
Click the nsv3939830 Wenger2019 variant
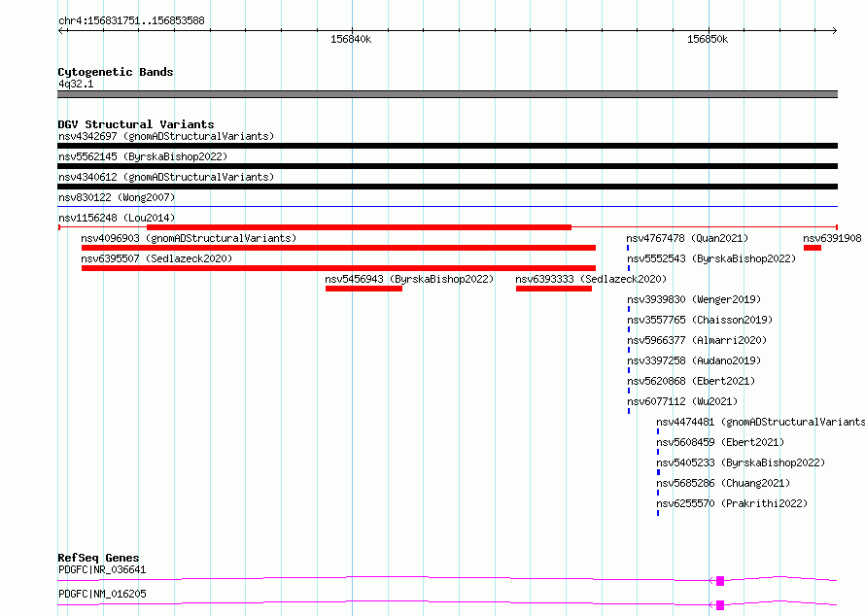(694, 299)
